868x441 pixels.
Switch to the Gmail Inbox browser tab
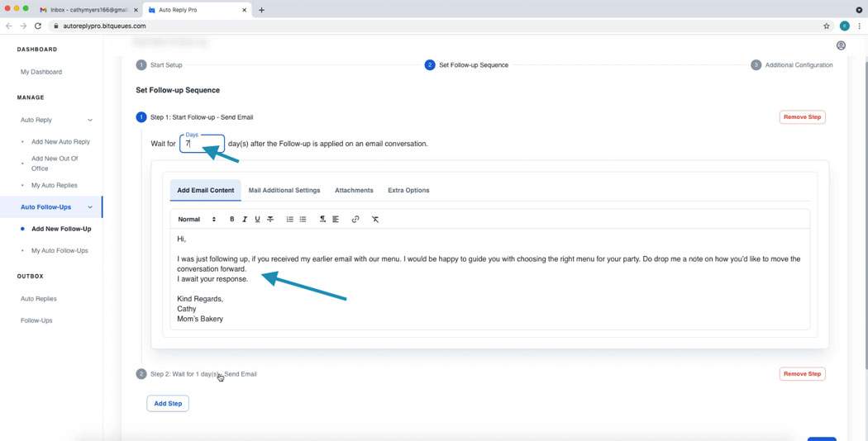(x=88, y=10)
